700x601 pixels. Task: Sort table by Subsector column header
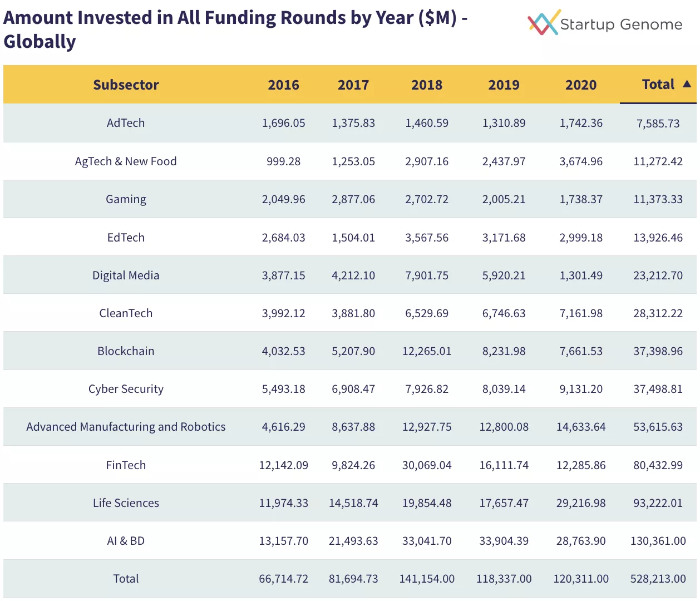(126, 85)
